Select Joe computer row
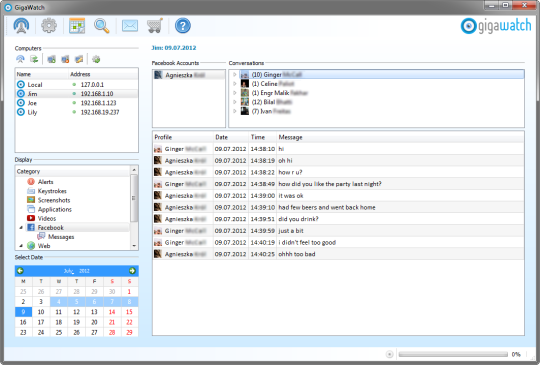This screenshot has width=540, height=365. tap(76, 103)
